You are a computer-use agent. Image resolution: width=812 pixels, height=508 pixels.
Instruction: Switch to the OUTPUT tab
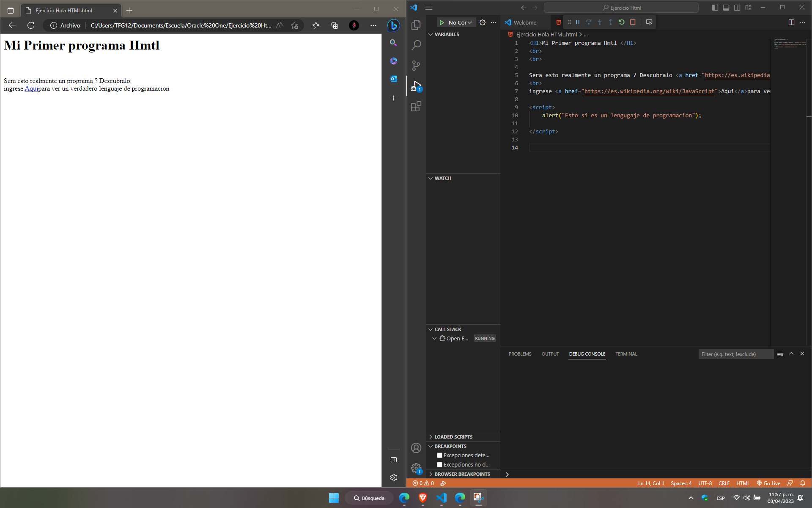click(550, 354)
